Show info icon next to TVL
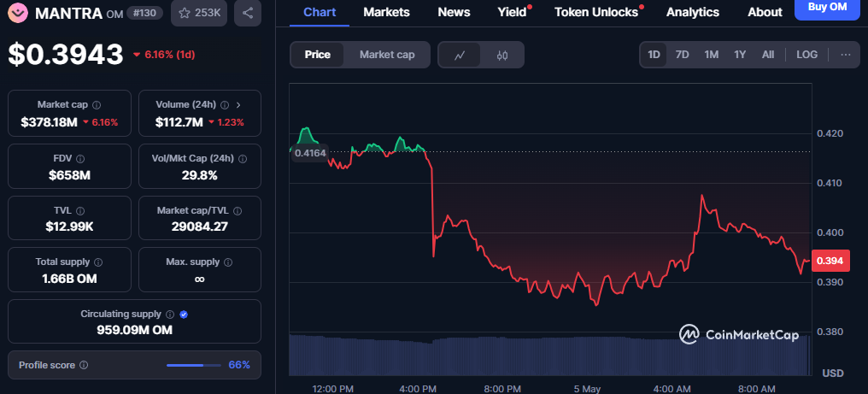The image size is (868, 394). point(80,210)
